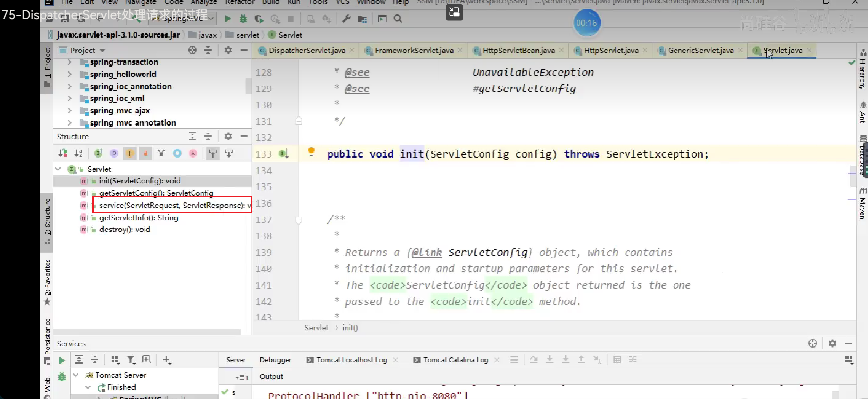Image resolution: width=868 pixels, height=399 pixels.
Task: Click the javax breadcrumb folder
Action: (x=203, y=35)
